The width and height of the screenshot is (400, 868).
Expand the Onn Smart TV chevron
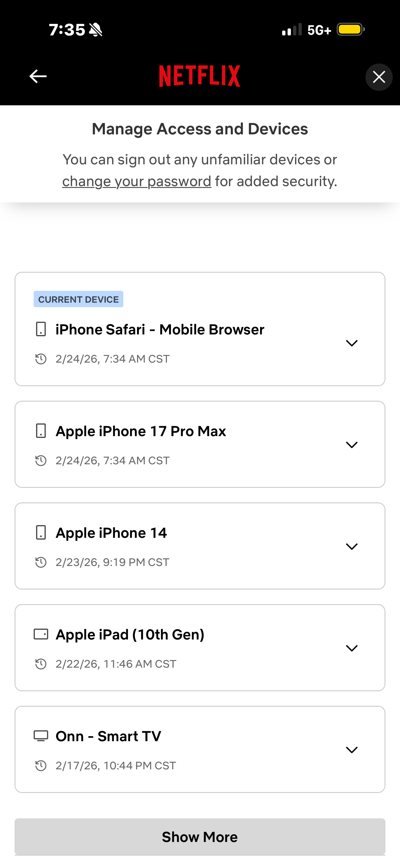coord(352,750)
